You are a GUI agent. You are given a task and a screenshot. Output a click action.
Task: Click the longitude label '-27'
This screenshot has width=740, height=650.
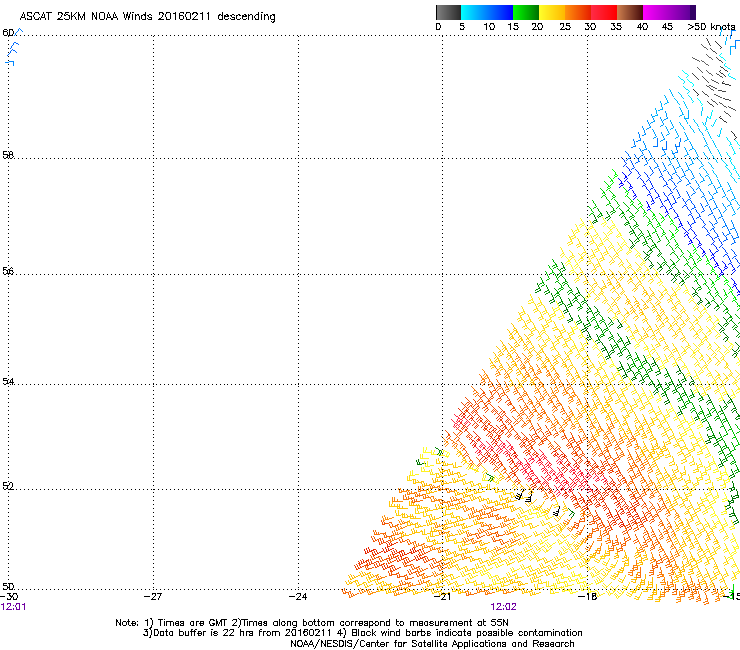[153, 596]
